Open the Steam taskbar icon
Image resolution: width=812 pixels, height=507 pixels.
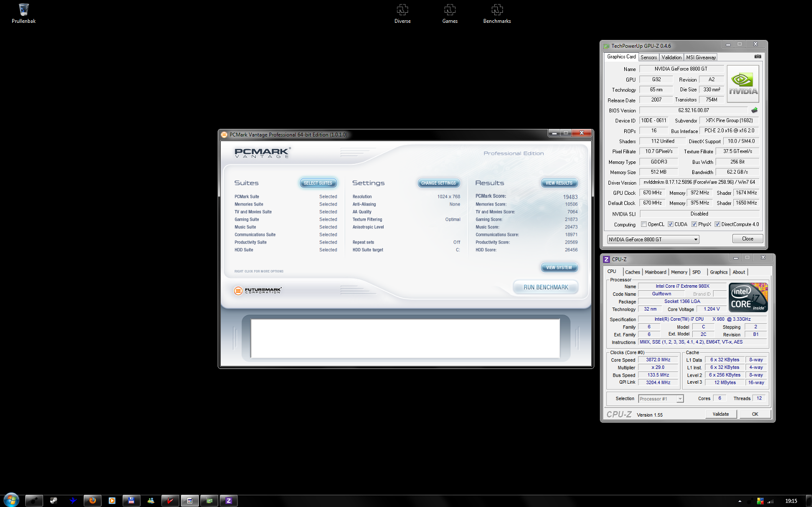[x=53, y=500]
